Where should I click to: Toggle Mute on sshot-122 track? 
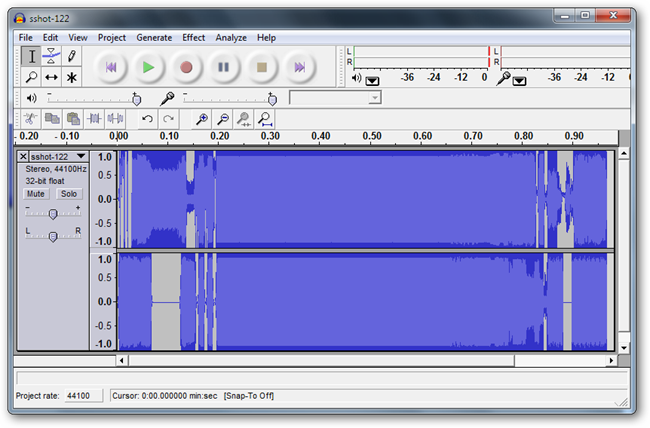pyautogui.click(x=36, y=194)
